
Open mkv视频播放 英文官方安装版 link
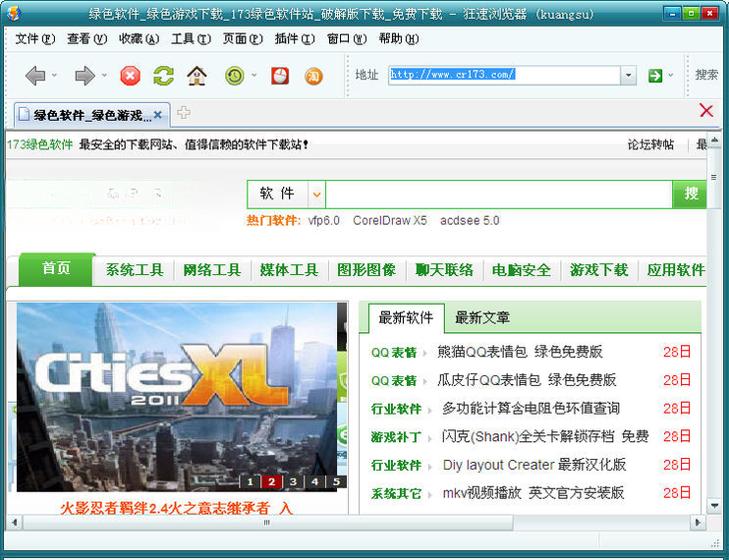[533, 492]
